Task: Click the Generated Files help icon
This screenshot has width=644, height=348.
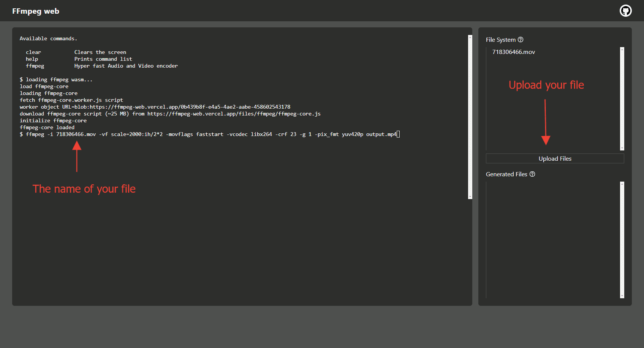Action: pos(532,174)
